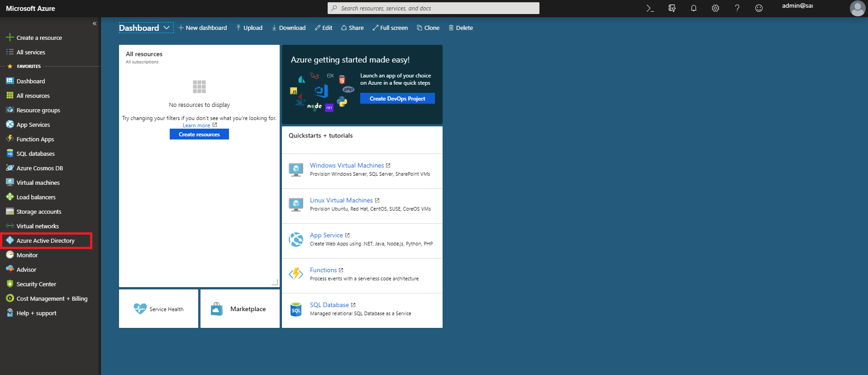Click the Help + support icon
This screenshot has height=375, width=868.
point(10,312)
